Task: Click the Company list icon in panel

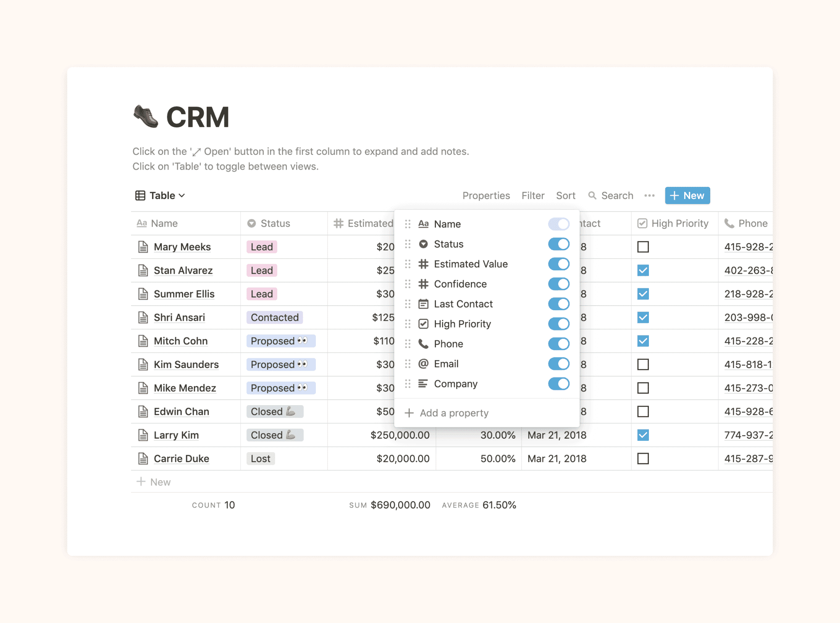Action: click(x=424, y=383)
